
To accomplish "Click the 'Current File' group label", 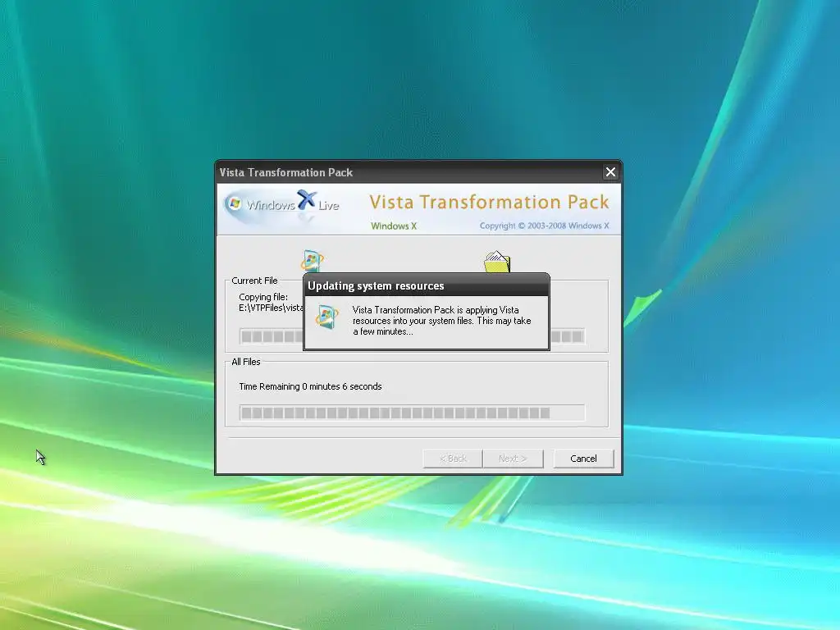I will pos(254,281).
